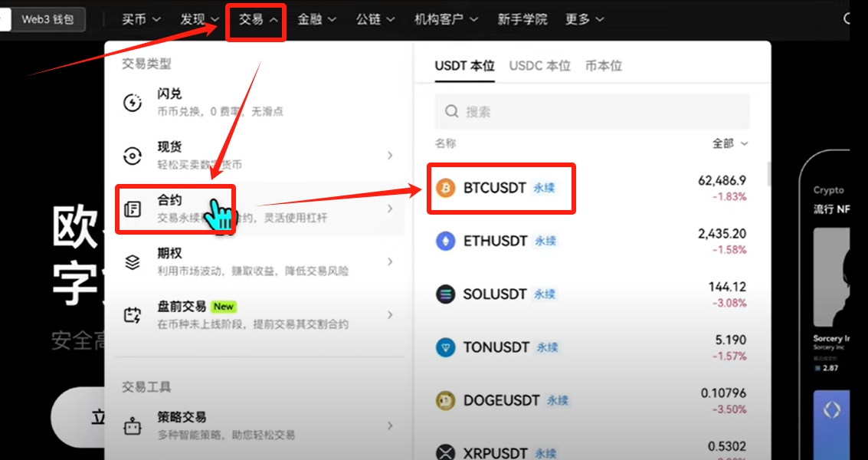Click the 现货 spot trading icon
The height and width of the screenshot is (460, 868).
point(133,156)
